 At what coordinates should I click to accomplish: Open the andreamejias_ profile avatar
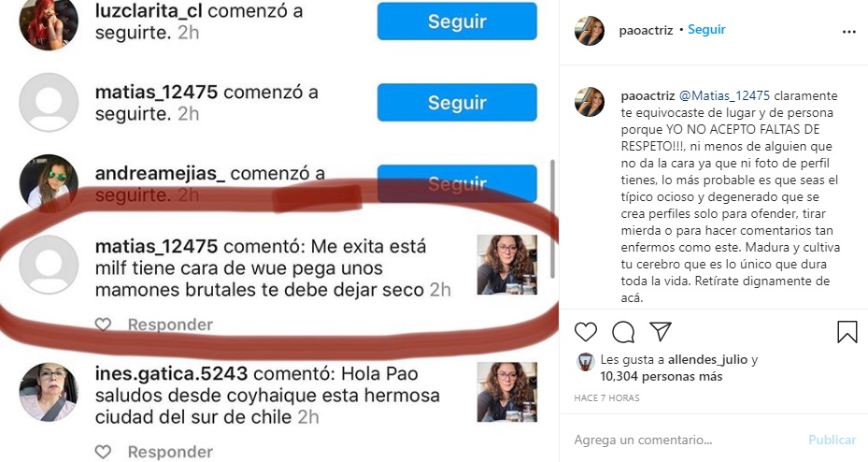tap(49, 183)
